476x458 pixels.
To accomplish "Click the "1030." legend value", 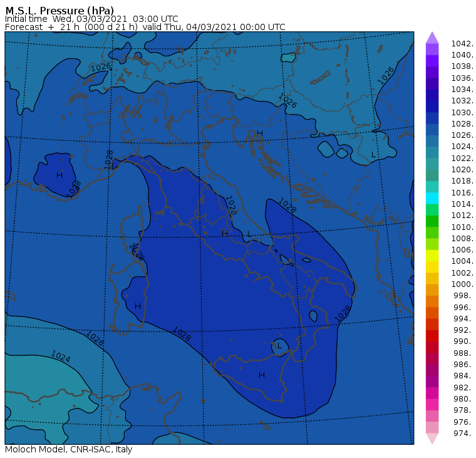I will point(462,112).
